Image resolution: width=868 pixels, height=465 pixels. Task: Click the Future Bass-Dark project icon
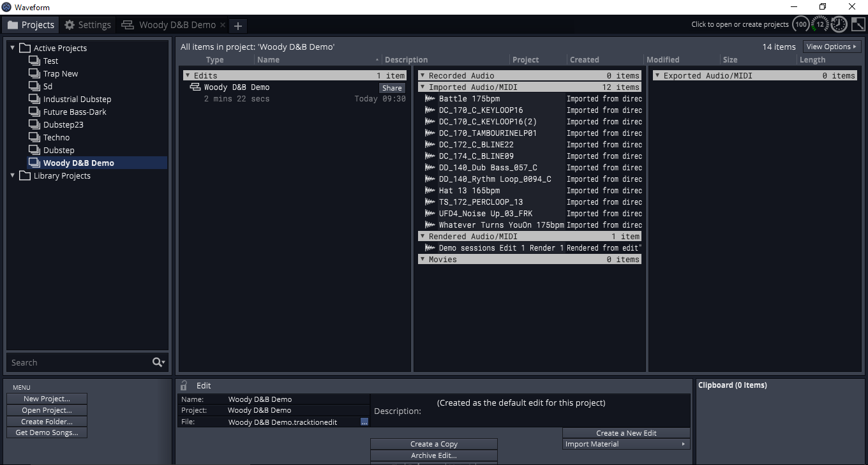point(34,112)
